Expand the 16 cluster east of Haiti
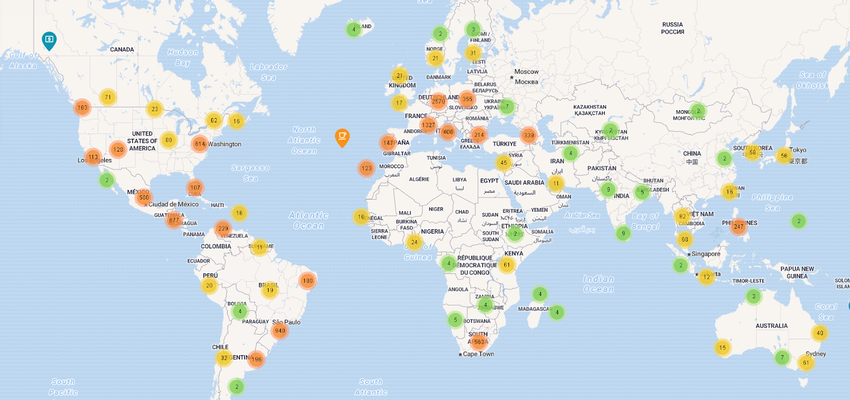The width and height of the screenshot is (850, 400). pyautogui.click(x=239, y=213)
